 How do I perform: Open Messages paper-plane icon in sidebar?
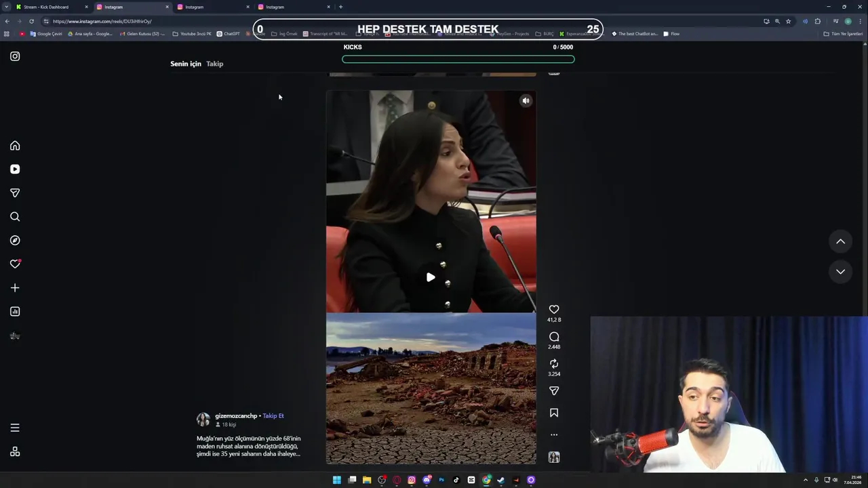click(x=15, y=193)
